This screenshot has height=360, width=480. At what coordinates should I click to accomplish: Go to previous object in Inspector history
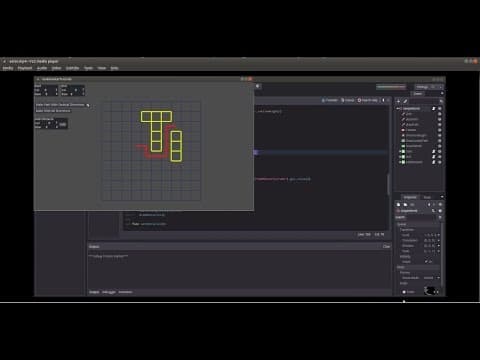click(429, 205)
